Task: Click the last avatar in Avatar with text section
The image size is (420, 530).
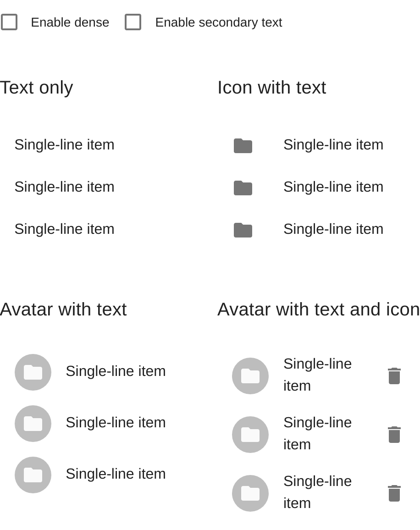Action: pyautogui.click(x=33, y=475)
